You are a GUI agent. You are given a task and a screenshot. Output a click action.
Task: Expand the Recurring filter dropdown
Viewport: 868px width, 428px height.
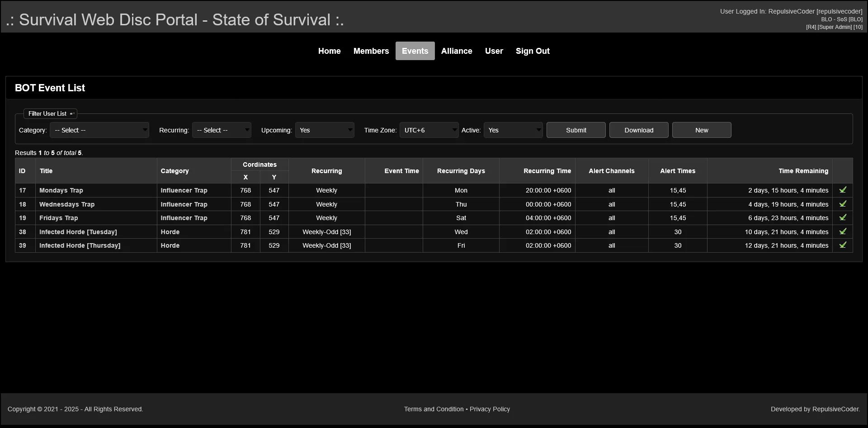pos(222,130)
